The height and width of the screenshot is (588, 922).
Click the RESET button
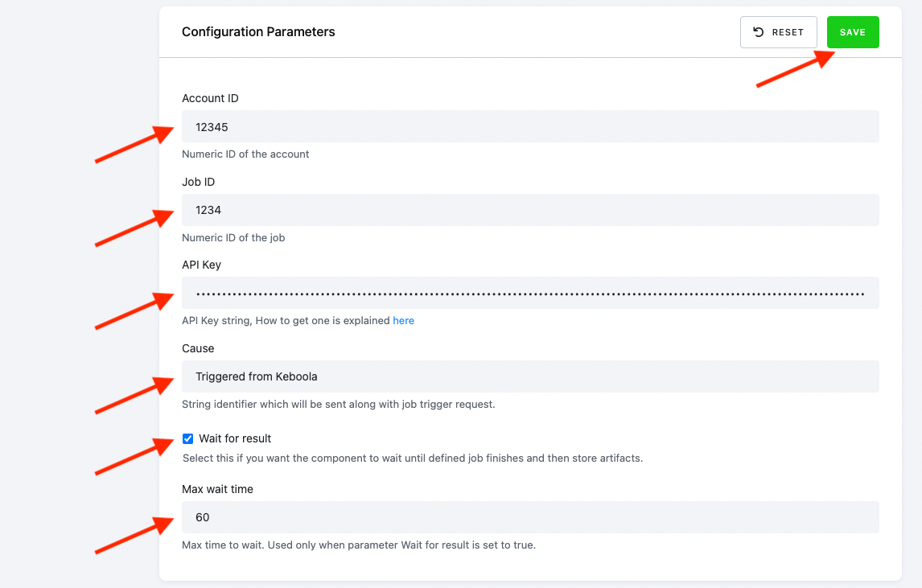coord(779,32)
